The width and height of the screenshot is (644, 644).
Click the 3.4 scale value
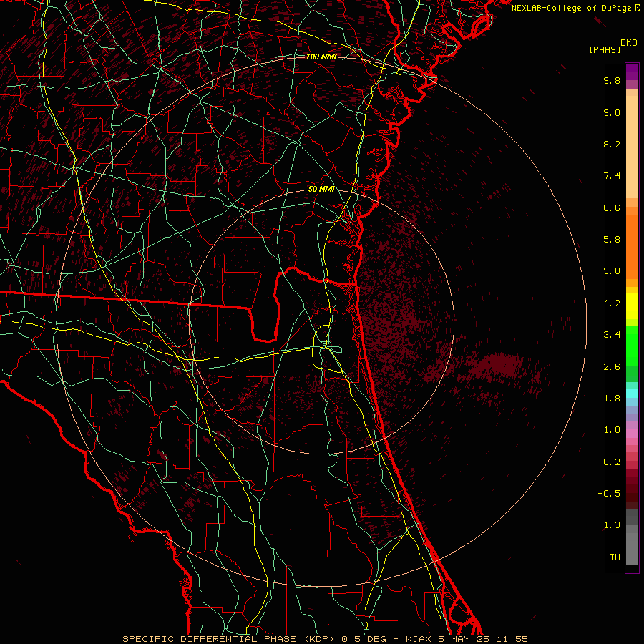click(x=612, y=335)
